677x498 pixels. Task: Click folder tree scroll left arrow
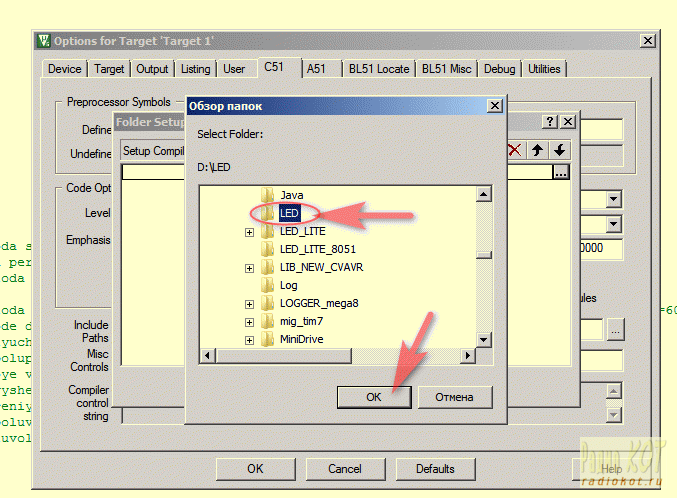tap(208, 356)
